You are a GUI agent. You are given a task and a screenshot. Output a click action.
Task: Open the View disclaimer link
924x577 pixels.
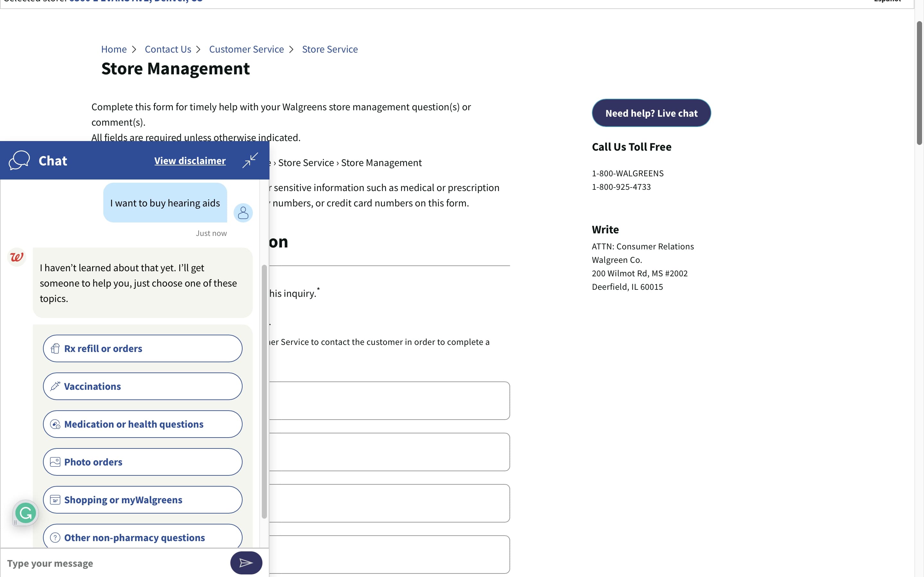(x=190, y=161)
